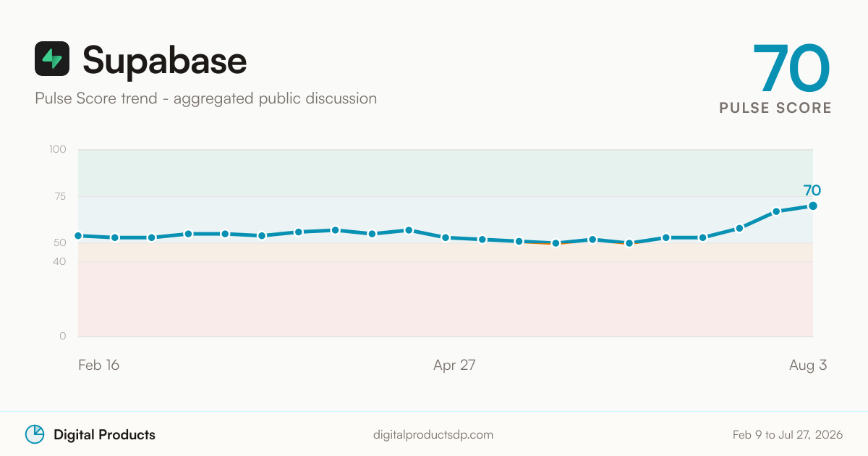The height and width of the screenshot is (456, 868).
Task: Click the green top band of chart
Action: [446, 173]
